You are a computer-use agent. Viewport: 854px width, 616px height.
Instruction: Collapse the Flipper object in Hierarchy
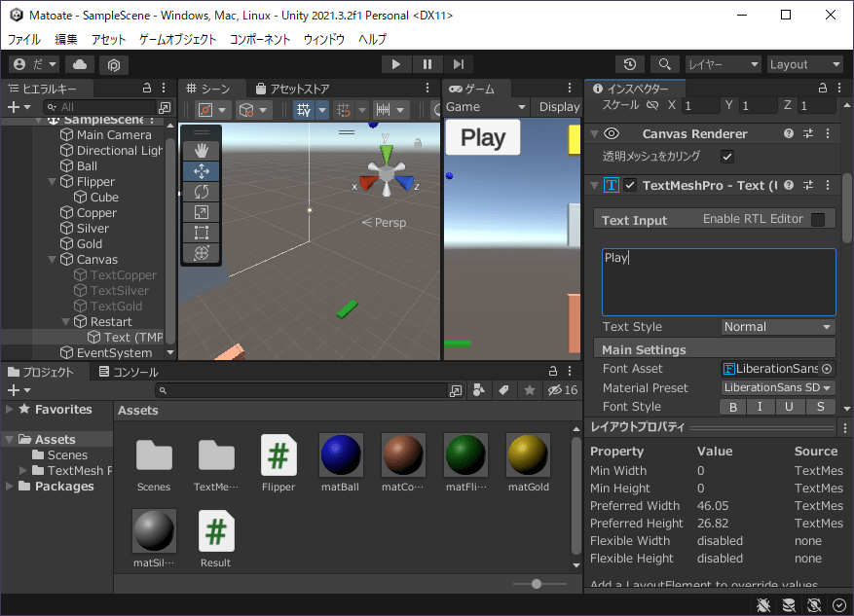click(53, 182)
